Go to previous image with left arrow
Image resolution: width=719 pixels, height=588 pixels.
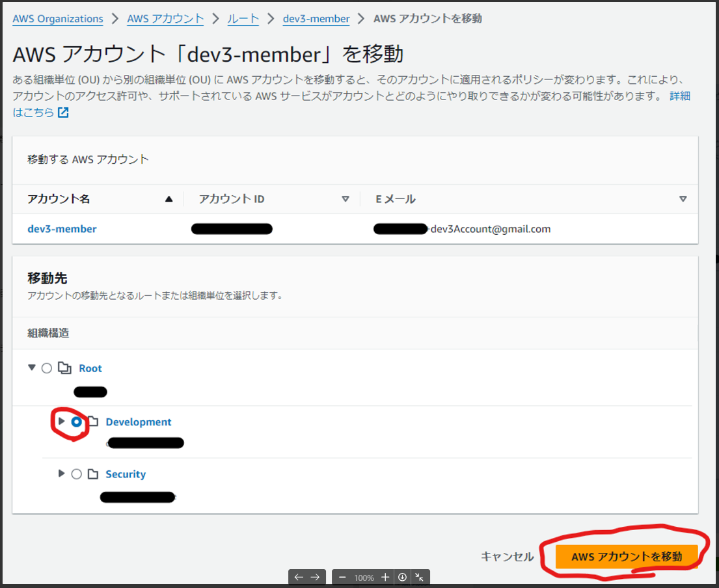tap(299, 578)
